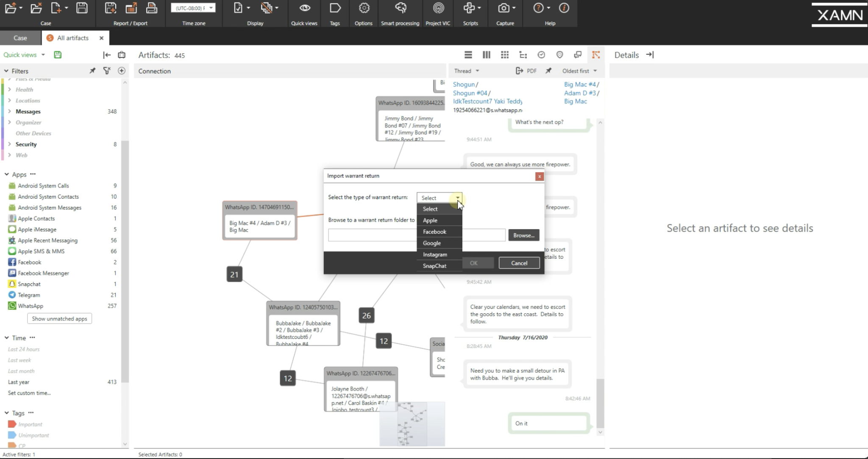Toggle pin in conversation thread header
This screenshot has width=868, height=459.
click(548, 71)
